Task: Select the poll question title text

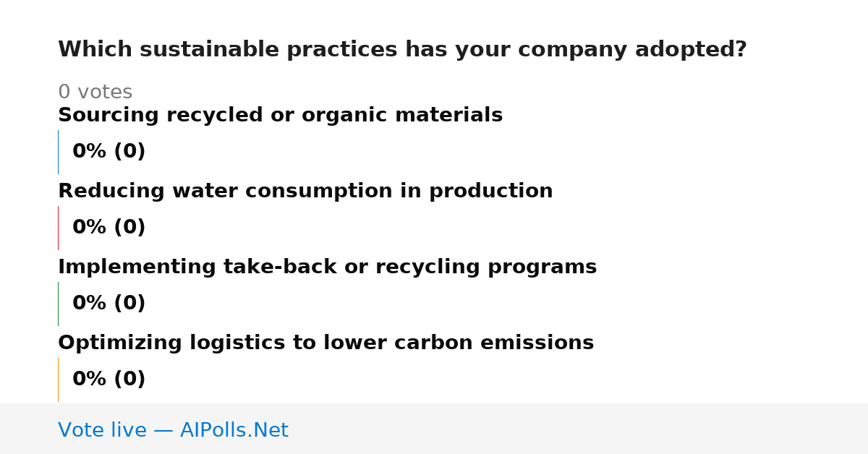Action: tap(402, 50)
